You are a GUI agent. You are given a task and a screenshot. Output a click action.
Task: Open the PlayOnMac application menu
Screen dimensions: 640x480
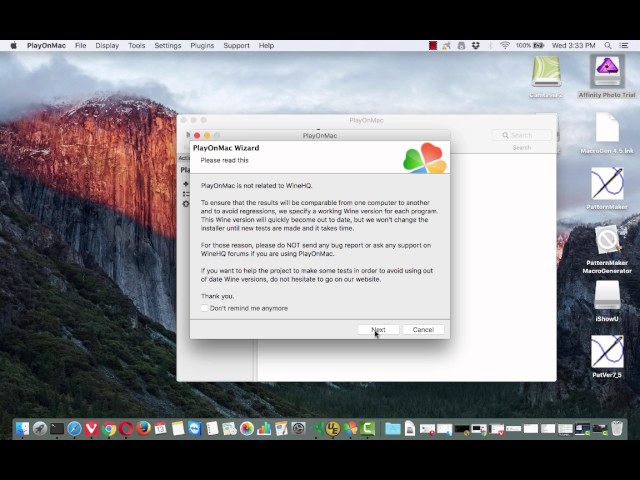click(x=46, y=45)
